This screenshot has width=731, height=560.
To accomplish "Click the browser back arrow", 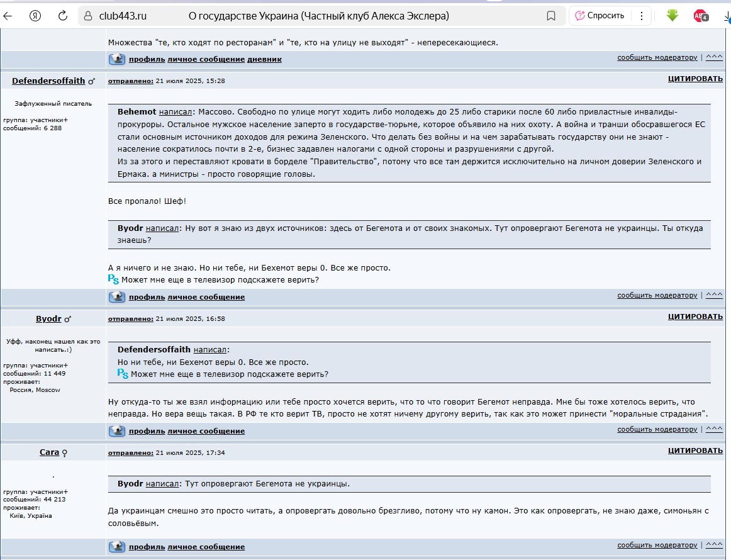I will pos(8,16).
